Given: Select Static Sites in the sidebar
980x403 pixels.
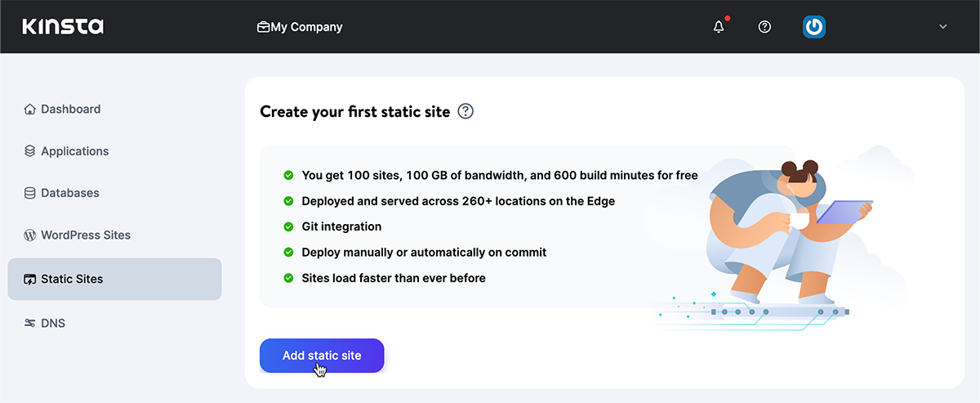Looking at the screenshot, I should click(72, 279).
